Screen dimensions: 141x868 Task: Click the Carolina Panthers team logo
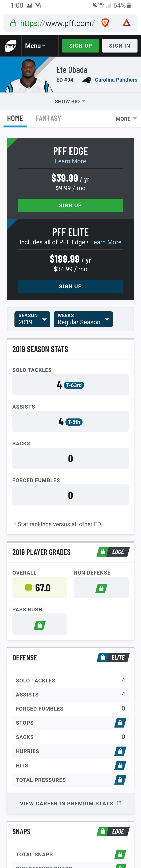point(87,80)
